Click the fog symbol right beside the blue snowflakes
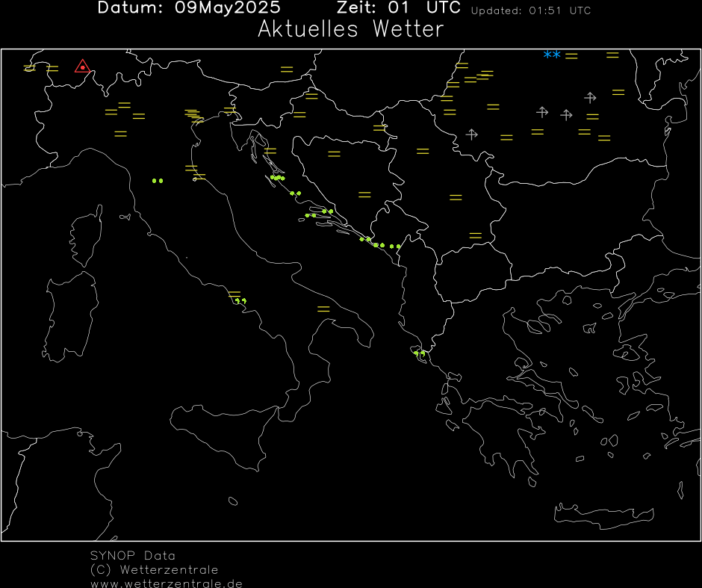Viewport: 702px width, 588px height. point(571,56)
